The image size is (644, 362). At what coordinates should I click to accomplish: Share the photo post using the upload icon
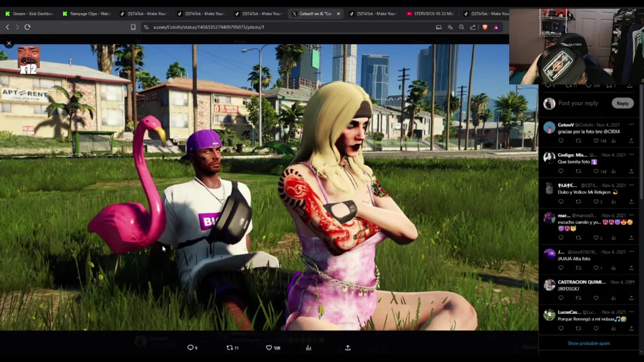point(348,347)
